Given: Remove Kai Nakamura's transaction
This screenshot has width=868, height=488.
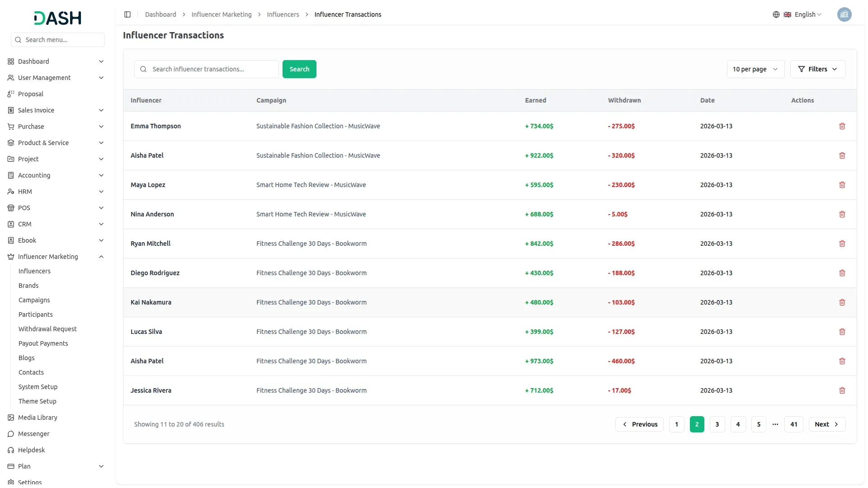Looking at the screenshot, I should pos(842,302).
